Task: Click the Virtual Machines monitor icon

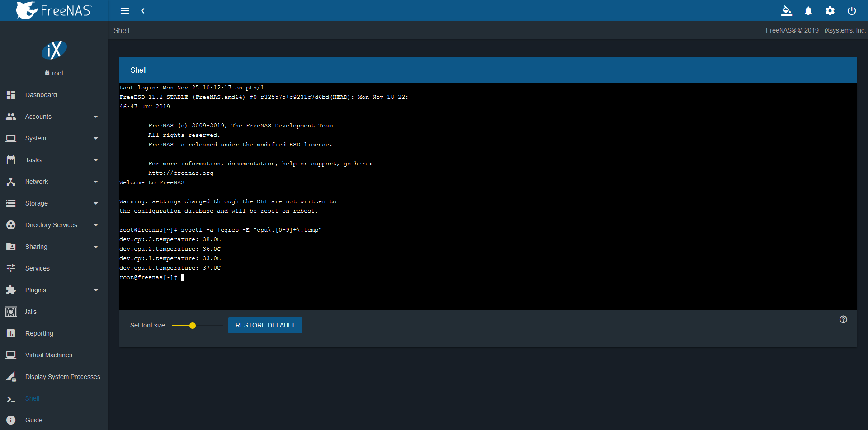Action: coord(11,355)
